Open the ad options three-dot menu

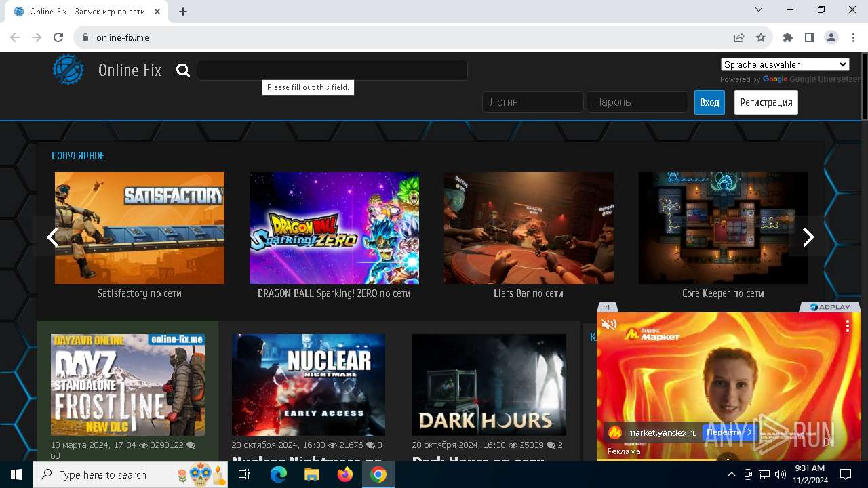(847, 326)
